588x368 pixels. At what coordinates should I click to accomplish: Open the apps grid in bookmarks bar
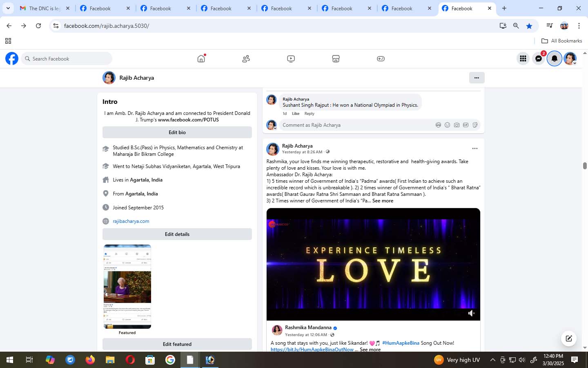(x=8, y=41)
